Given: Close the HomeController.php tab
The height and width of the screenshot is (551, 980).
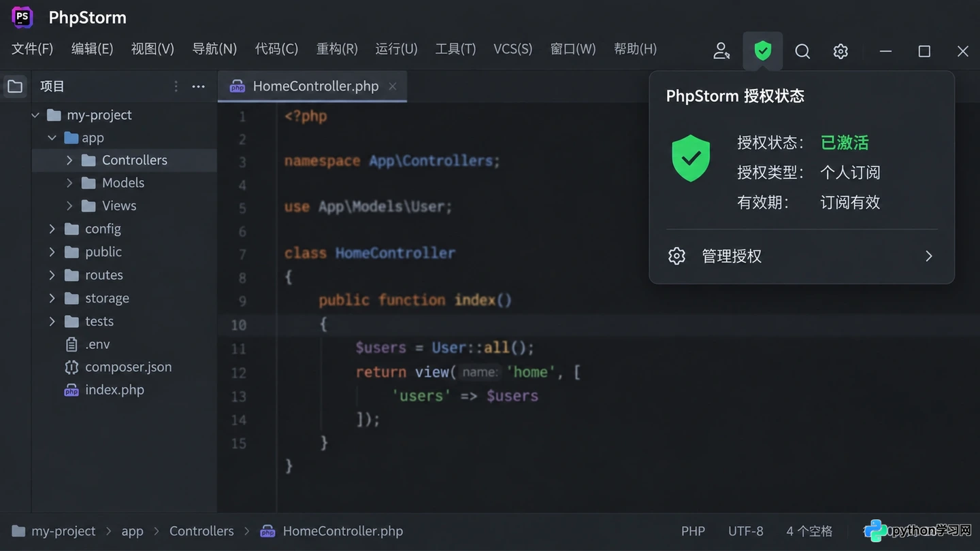Looking at the screenshot, I should (393, 86).
